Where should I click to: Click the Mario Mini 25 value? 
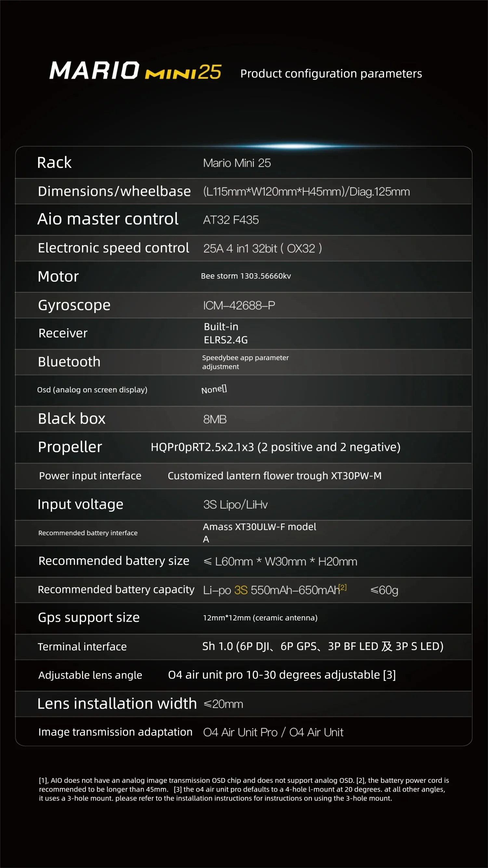[x=237, y=163]
